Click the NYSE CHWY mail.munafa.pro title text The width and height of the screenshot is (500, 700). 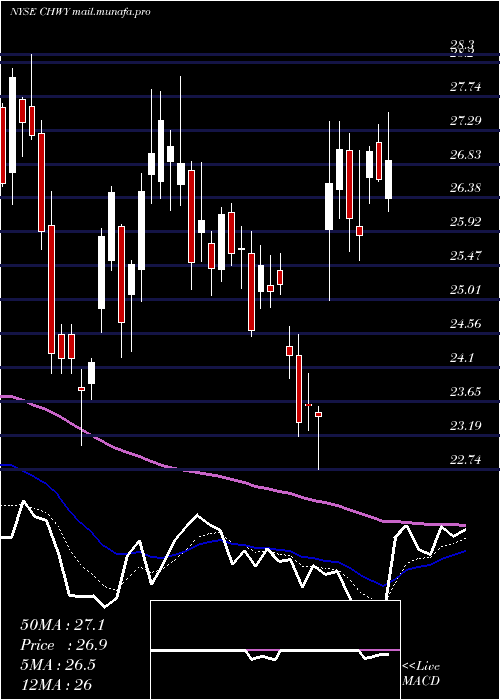[80, 12]
